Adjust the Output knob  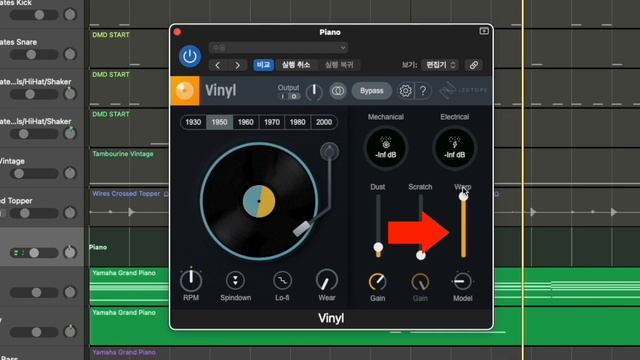(314, 91)
